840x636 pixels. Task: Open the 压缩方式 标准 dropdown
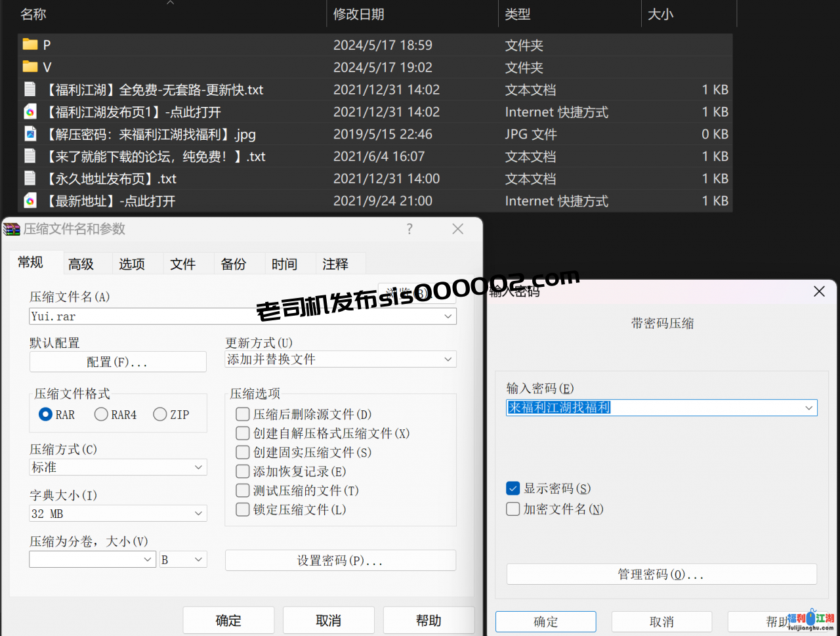click(198, 467)
